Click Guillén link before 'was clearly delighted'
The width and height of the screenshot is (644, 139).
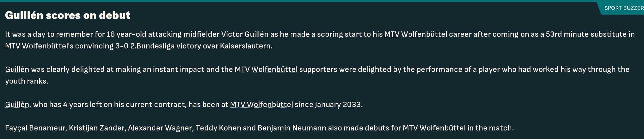[17, 69]
